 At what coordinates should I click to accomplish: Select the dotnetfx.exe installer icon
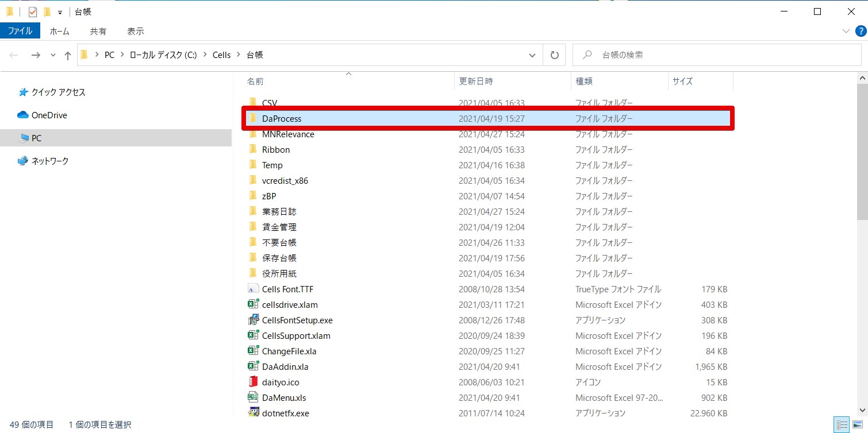tap(253, 413)
